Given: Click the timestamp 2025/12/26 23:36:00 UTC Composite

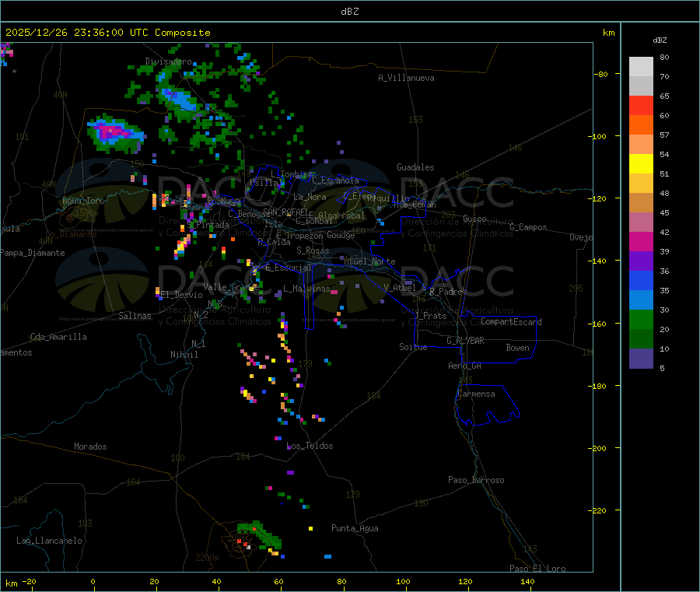Looking at the screenshot, I should [x=107, y=33].
